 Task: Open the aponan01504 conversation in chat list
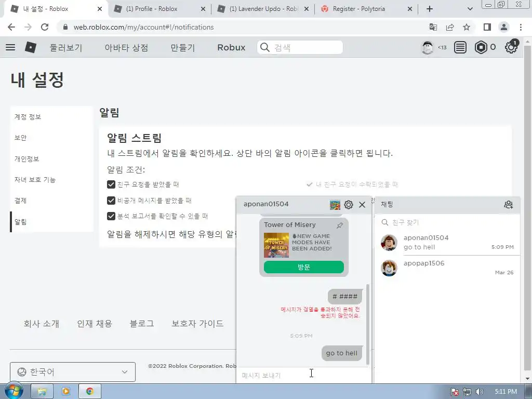(x=447, y=242)
